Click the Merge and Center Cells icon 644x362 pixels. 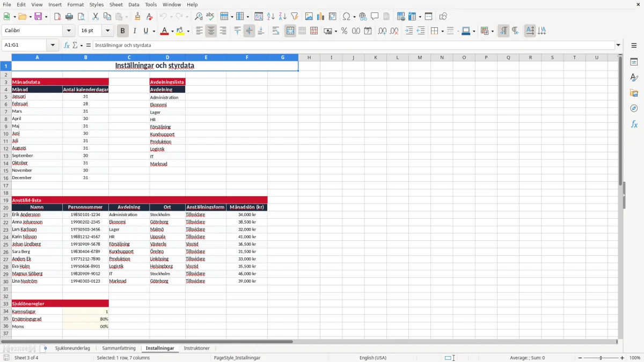pyautogui.click(x=290, y=31)
